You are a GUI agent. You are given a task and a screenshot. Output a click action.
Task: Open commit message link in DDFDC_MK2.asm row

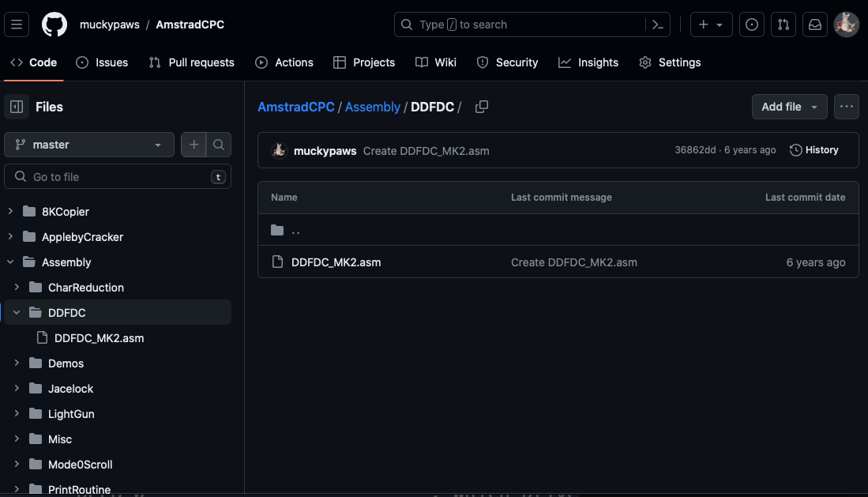574,262
